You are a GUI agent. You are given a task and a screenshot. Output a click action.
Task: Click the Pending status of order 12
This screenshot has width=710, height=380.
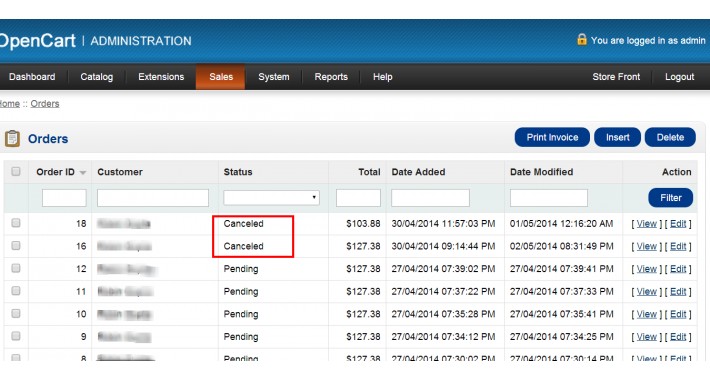pyautogui.click(x=240, y=269)
